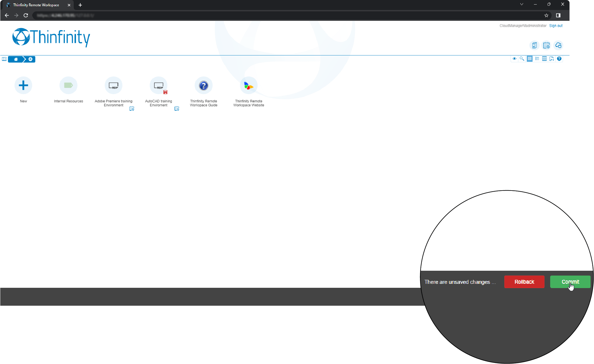Open the cloud settings gear icon
Image resolution: width=594 pixels, height=364 pixels.
(x=558, y=45)
